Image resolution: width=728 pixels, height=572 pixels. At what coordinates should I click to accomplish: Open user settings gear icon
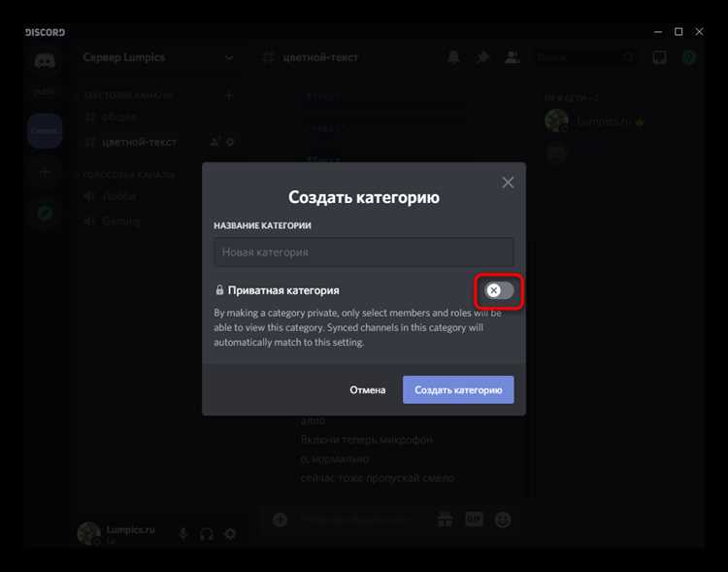230,534
